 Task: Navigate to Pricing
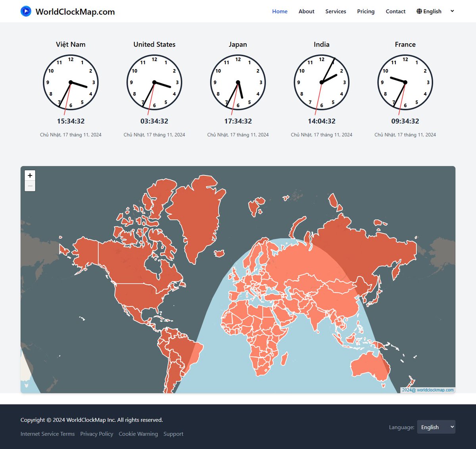click(x=366, y=12)
